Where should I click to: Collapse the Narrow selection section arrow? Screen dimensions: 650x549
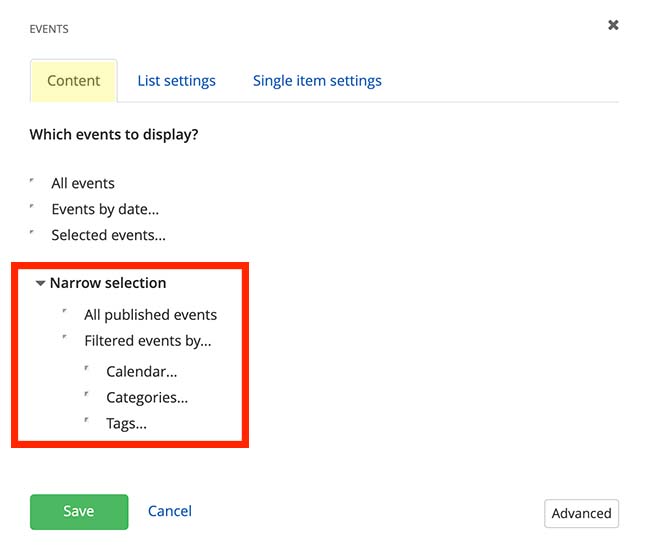tap(40, 284)
